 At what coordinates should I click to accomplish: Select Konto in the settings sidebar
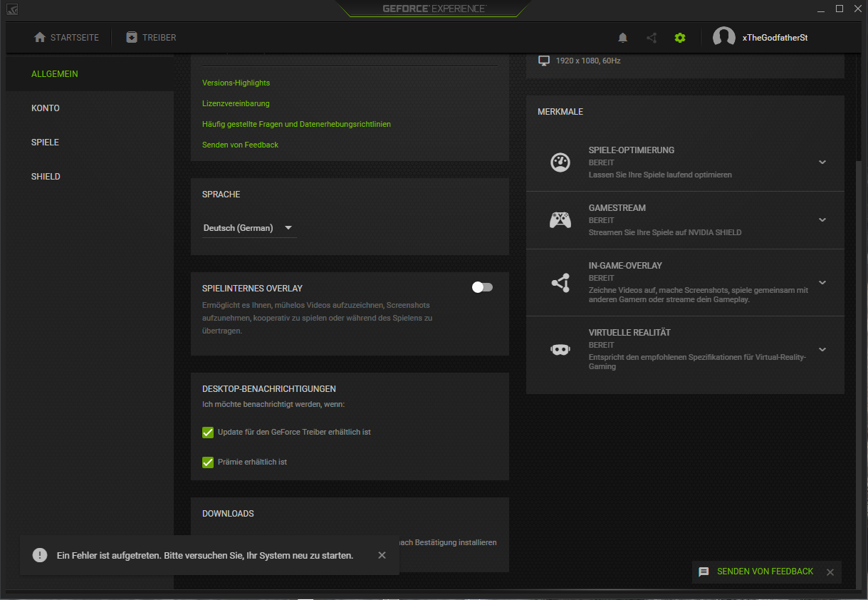pyautogui.click(x=90, y=108)
